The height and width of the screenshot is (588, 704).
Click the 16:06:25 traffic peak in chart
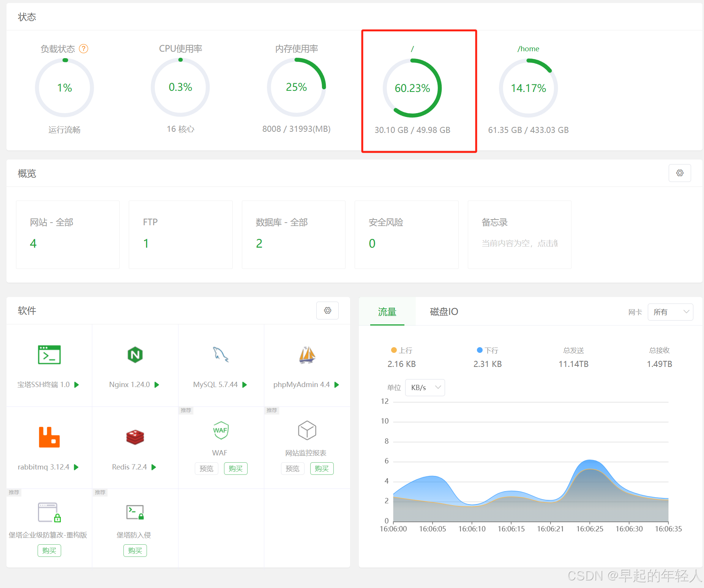(590, 461)
